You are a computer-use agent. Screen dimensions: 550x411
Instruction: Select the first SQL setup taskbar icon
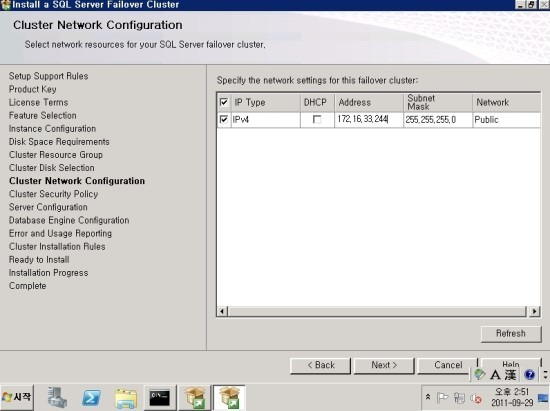[195, 398]
